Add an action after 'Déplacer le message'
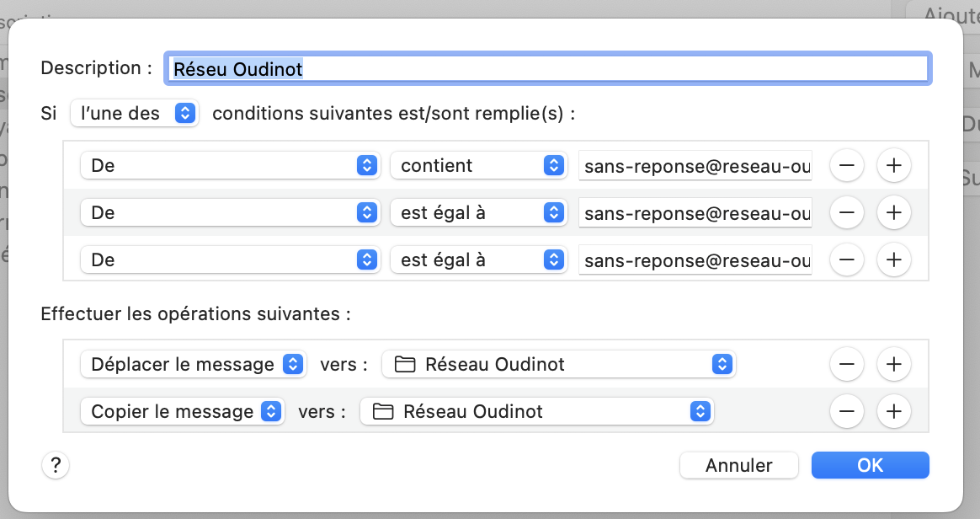The height and width of the screenshot is (519, 980). (893, 364)
